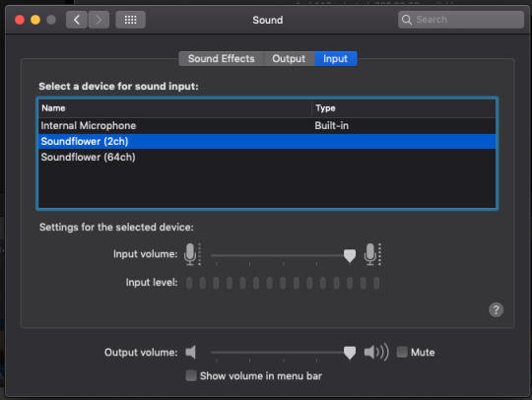
Task: Click the quiet speaker icon by Output volume
Action: point(191,352)
